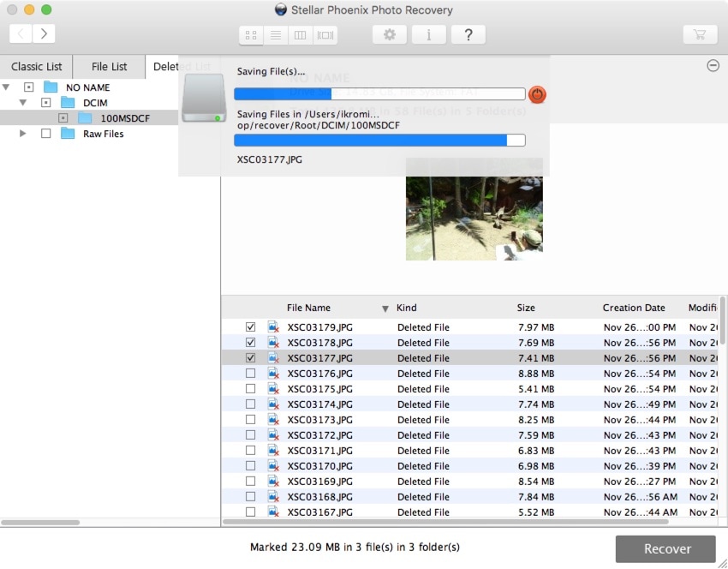The width and height of the screenshot is (728, 569).
Task: Click the file list vertical scrollbar
Action: [x=722, y=320]
